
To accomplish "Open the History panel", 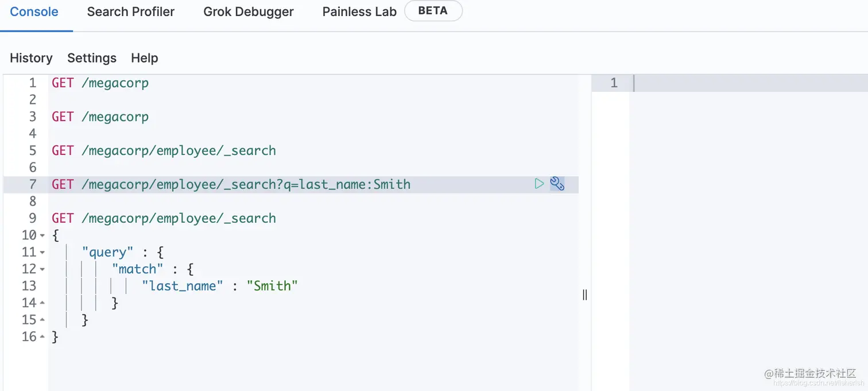I will click(x=31, y=58).
